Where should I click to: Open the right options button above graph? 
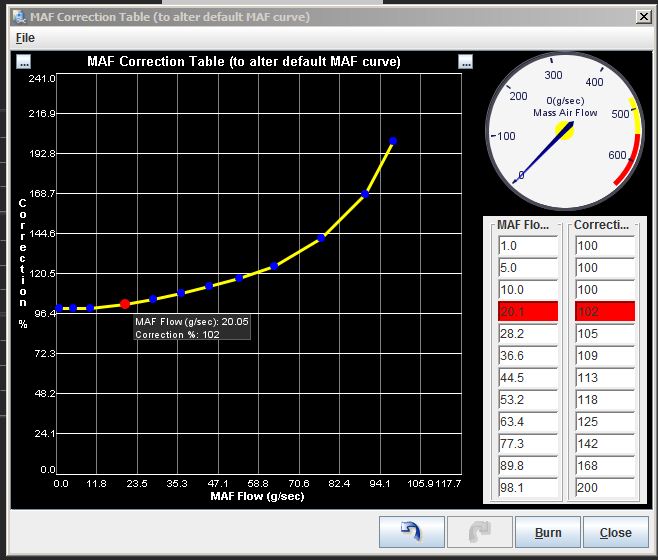coord(465,62)
